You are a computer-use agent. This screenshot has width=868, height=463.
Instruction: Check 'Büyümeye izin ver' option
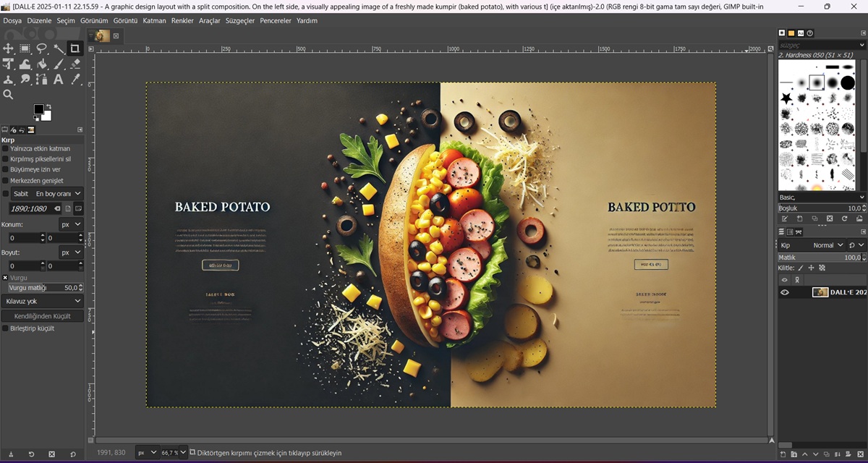[x=6, y=169]
